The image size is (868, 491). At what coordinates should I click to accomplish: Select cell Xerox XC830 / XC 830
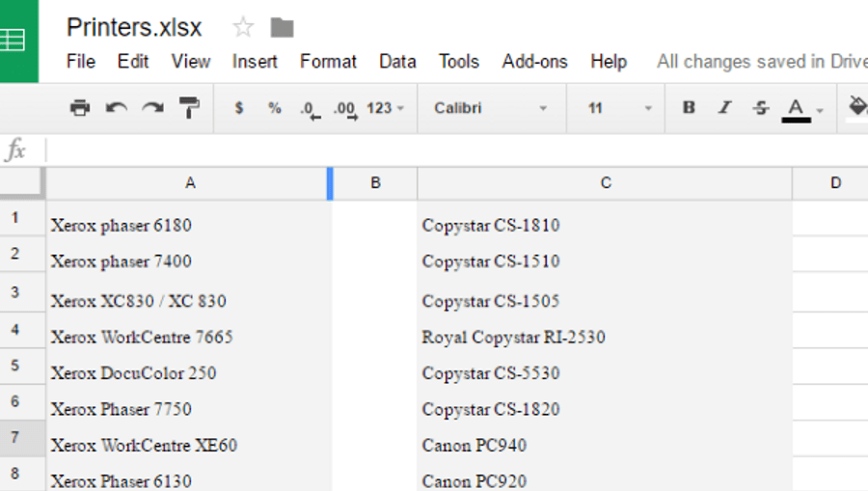tap(189, 291)
